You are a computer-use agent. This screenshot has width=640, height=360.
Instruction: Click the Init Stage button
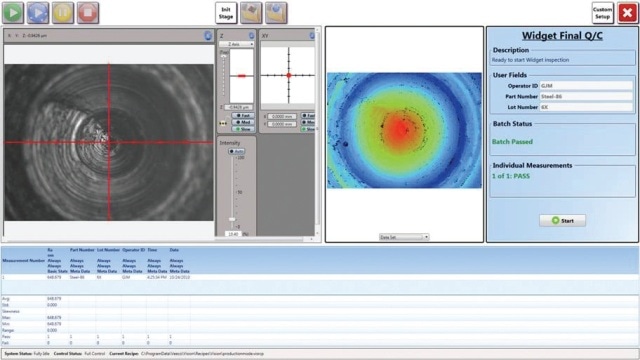coord(226,13)
